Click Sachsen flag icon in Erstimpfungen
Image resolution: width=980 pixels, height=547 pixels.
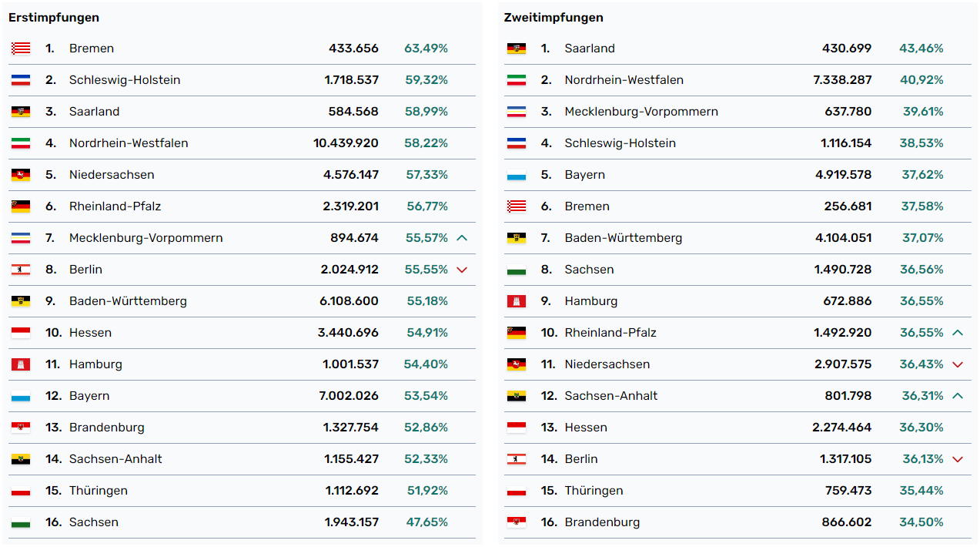[21, 522]
